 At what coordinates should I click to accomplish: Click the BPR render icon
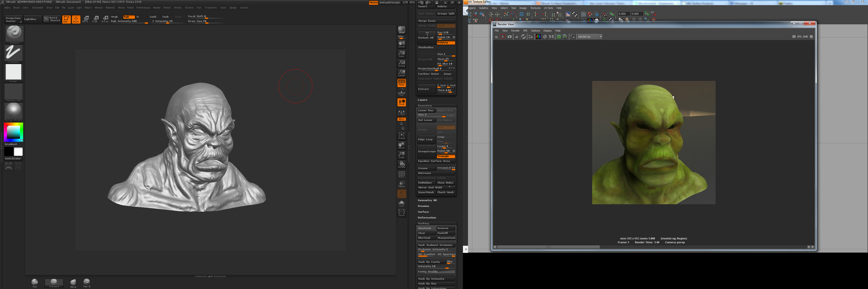pyautogui.click(x=401, y=30)
